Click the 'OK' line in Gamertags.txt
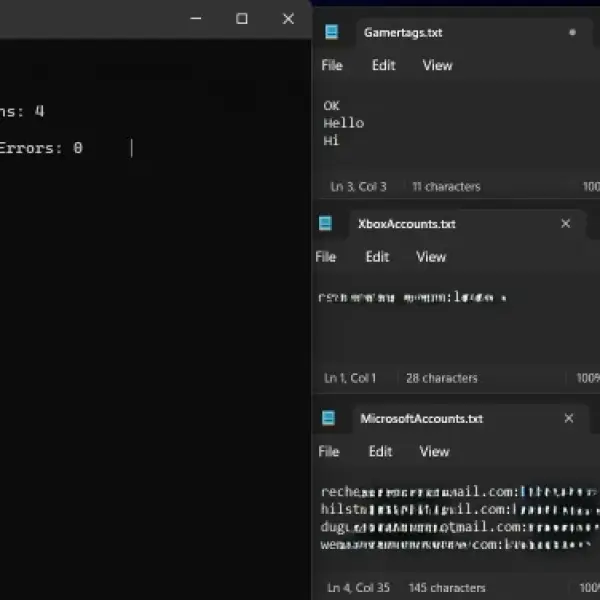Image resolution: width=600 pixels, height=600 pixels. tap(331, 106)
